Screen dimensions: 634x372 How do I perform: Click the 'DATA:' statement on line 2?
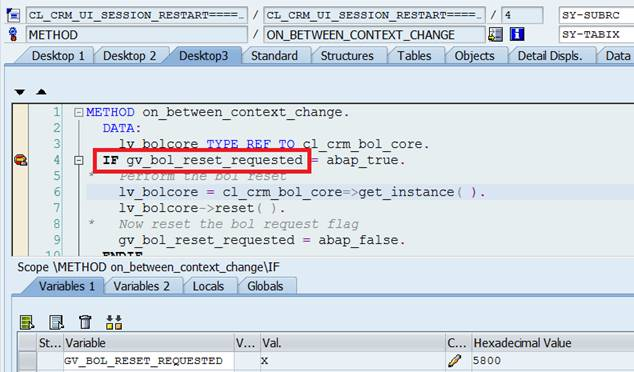[122, 128]
